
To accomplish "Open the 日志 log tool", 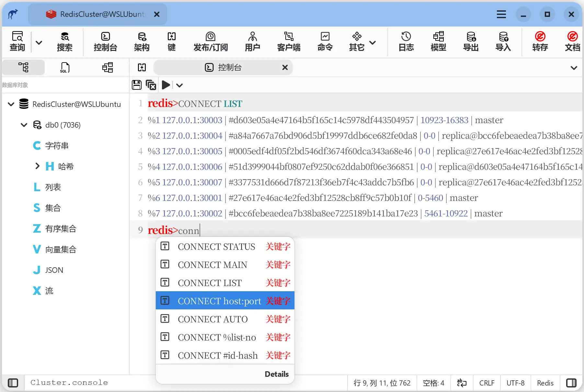I will 406,41.
